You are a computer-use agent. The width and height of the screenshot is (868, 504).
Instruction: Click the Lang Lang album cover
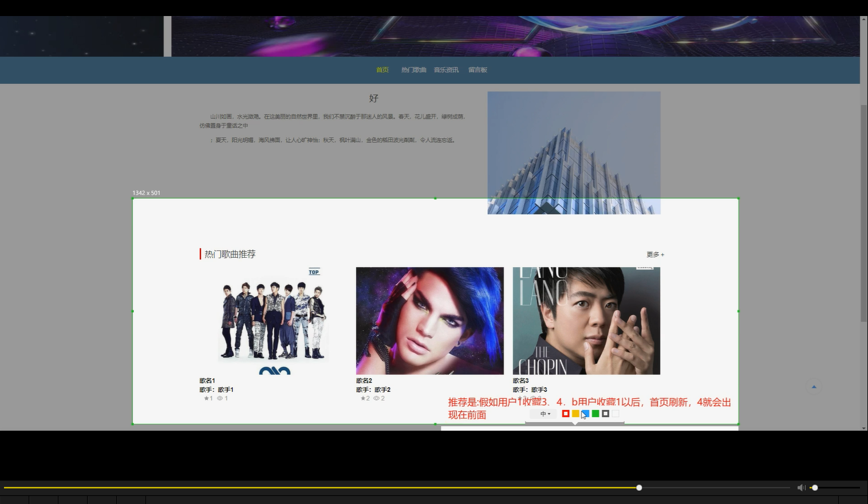586,321
